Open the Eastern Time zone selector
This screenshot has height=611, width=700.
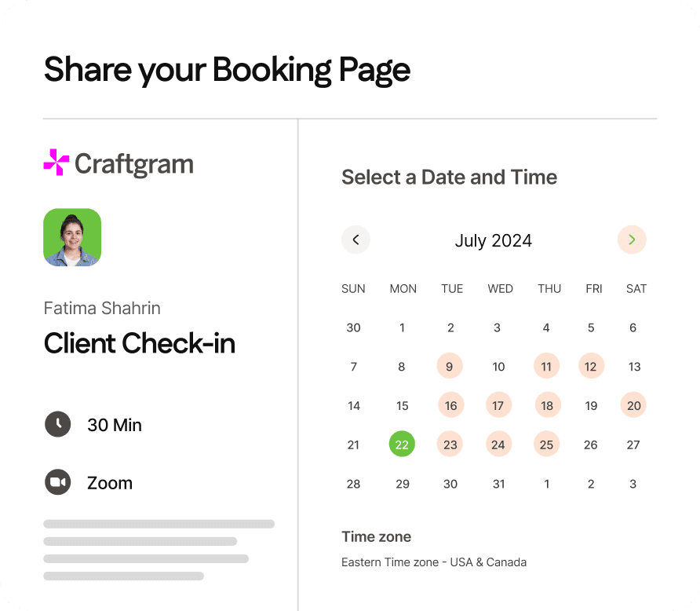[434, 562]
